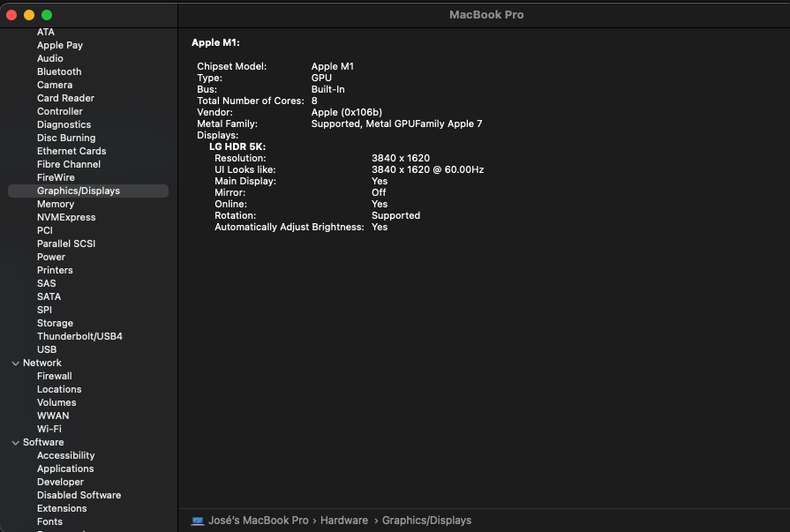
Task: Click the Metal GPUFamily Apple 7 value
Action: tap(396, 124)
